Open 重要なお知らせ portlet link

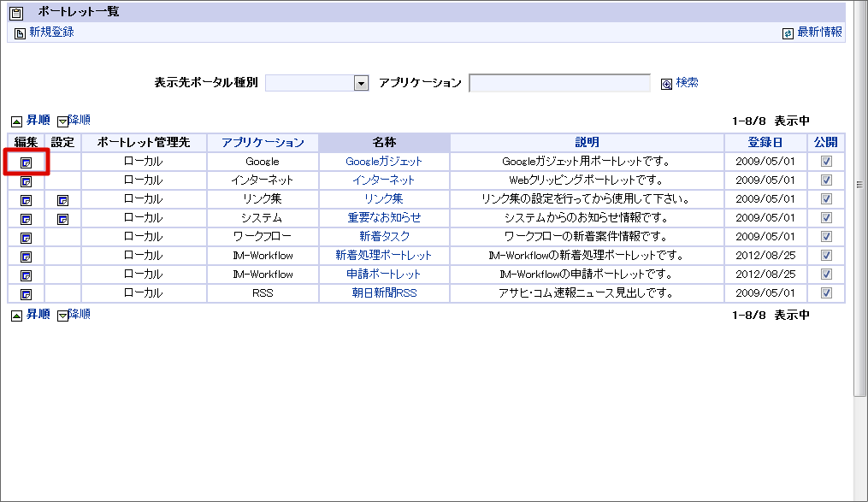pyautogui.click(x=384, y=217)
